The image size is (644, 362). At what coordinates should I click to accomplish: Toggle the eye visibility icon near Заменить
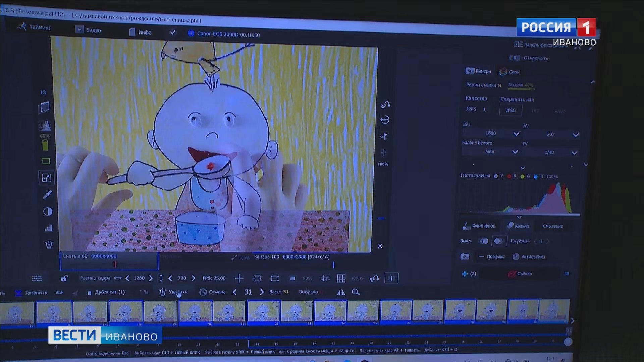pyautogui.click(x=59, y=293)
